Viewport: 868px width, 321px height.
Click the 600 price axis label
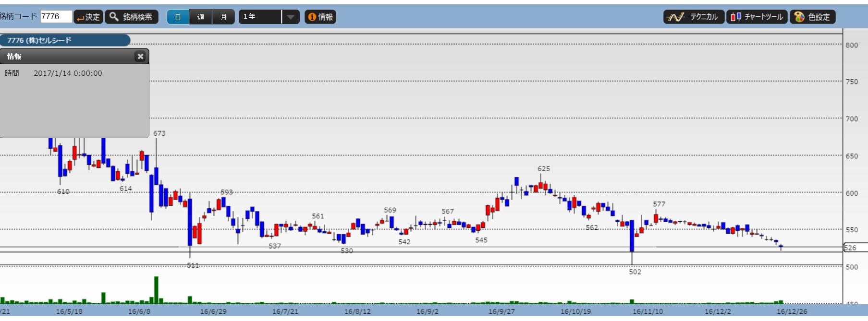pos(852,193)
